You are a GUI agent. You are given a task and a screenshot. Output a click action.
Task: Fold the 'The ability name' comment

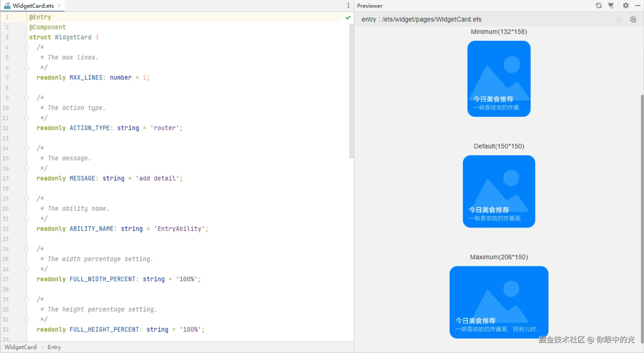coord(27,199)
